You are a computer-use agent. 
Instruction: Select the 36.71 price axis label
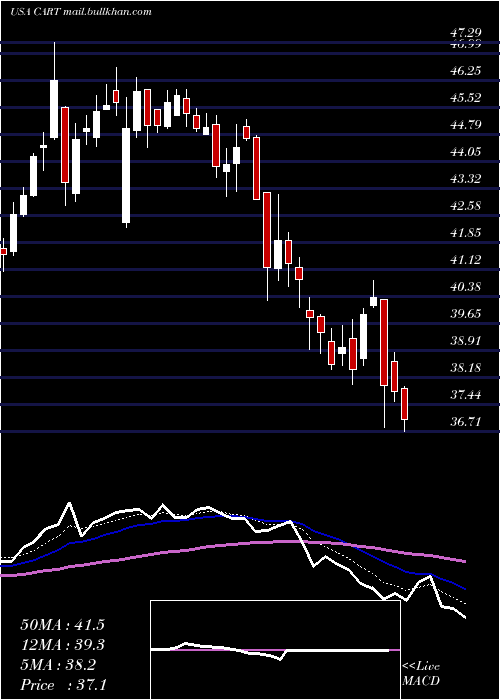[465, 421]
